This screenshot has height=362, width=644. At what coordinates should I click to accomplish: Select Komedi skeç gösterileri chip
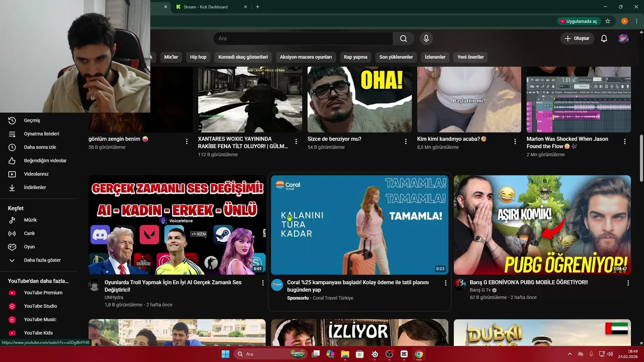pyautogui.click(x=243, y=57)
